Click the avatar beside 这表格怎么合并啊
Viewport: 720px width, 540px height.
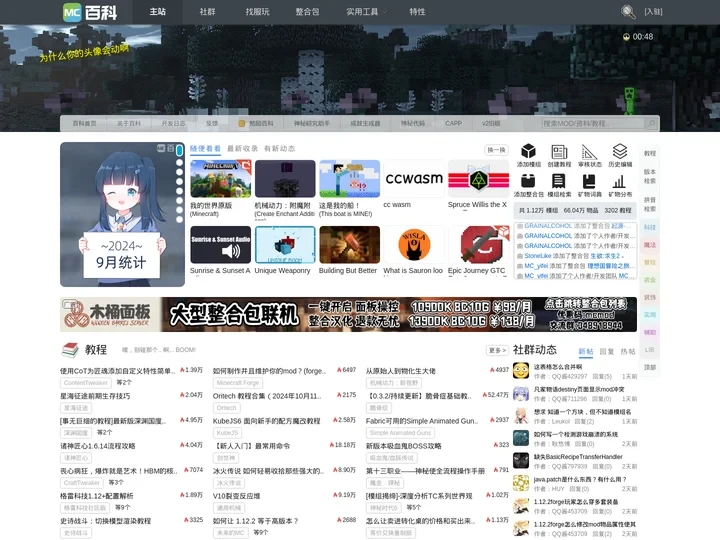click(521, 371)
